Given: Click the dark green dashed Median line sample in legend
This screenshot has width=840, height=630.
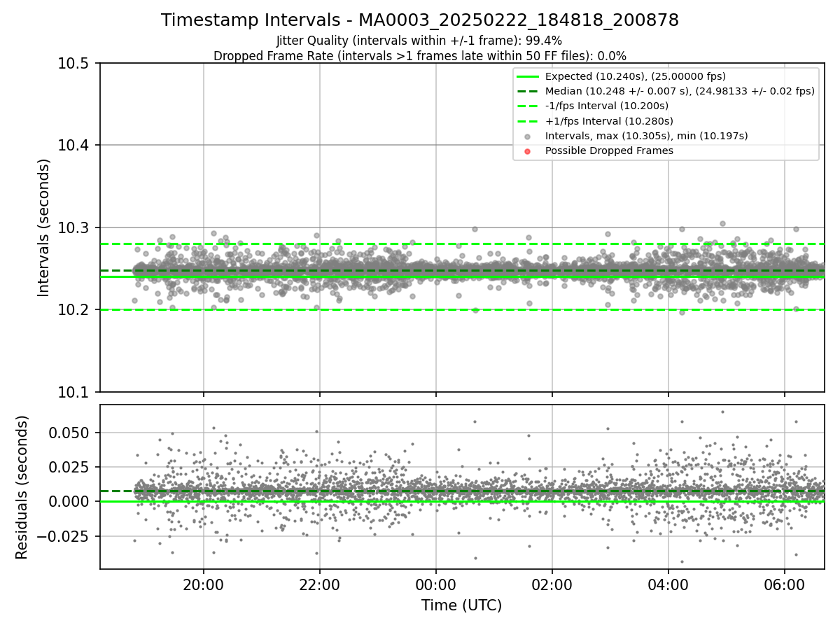Looking at the screenshot, I should (528, 91).
